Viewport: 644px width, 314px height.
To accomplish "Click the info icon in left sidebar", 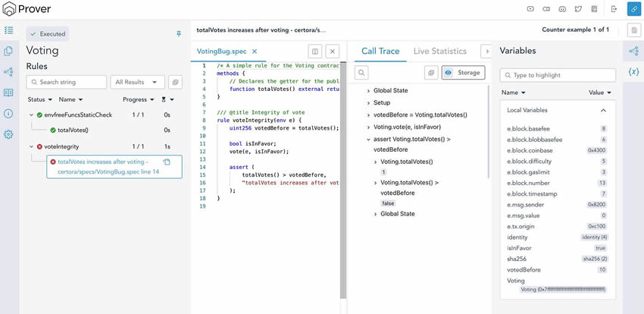I will (x=8, y=114).
